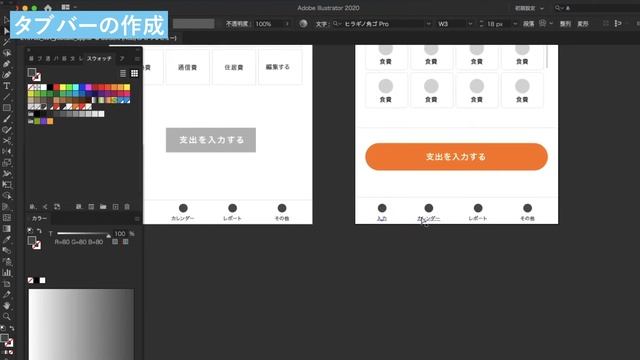Swap fill and stroke in toolbar
This screenshot has height=360, width=640.
tap(11, 328)
